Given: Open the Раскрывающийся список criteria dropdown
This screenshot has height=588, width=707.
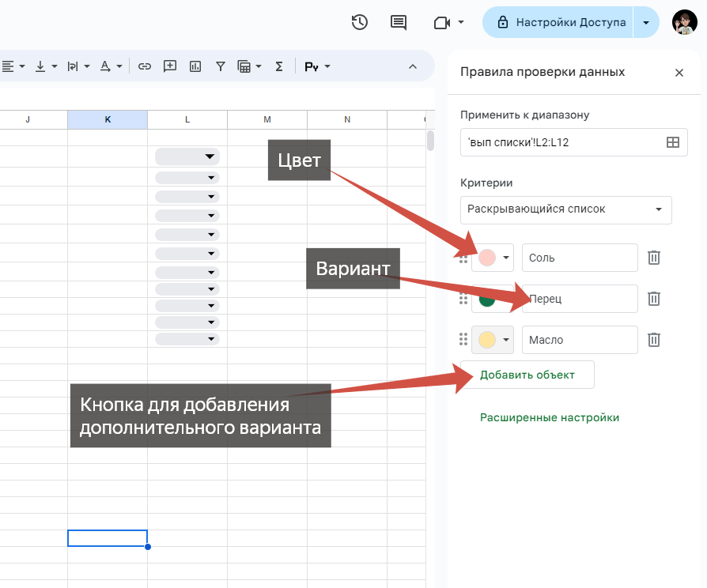Looking at the screenshot, I should coord(566,209).
